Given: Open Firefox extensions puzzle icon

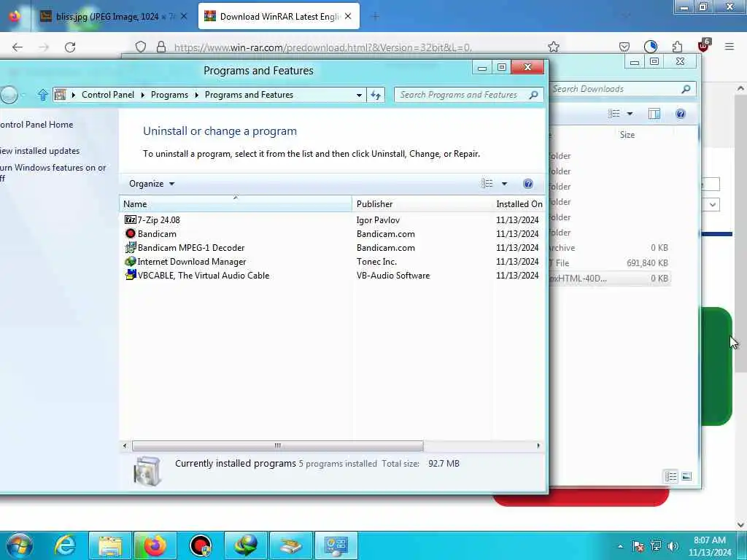Looking at the screenshot, I should click(x=677, y=47).
